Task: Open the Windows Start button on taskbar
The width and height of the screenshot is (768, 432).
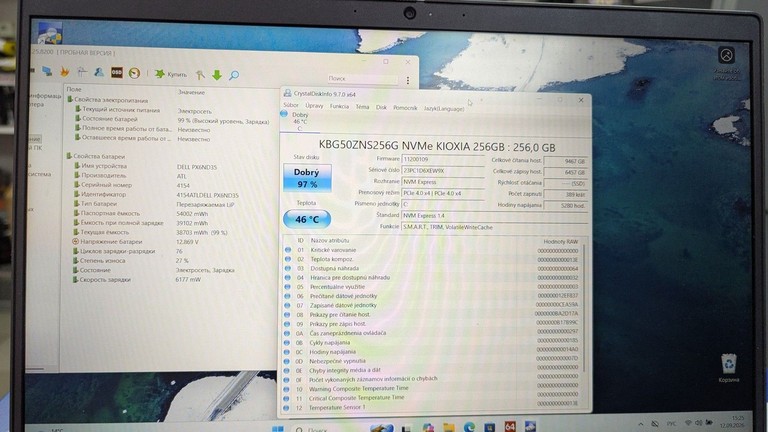Action: click(x=278, y=429)
